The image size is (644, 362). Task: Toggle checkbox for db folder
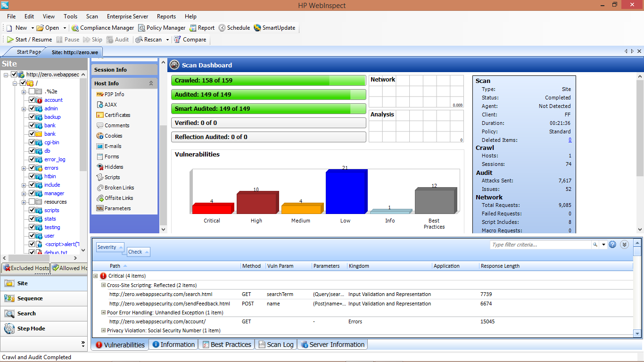click(32, 151)
